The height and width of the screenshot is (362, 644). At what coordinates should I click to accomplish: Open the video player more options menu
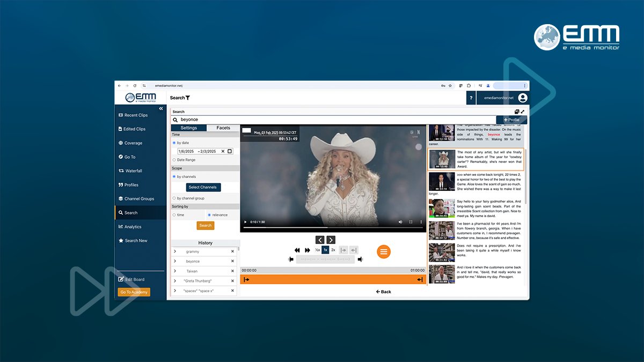421,222
